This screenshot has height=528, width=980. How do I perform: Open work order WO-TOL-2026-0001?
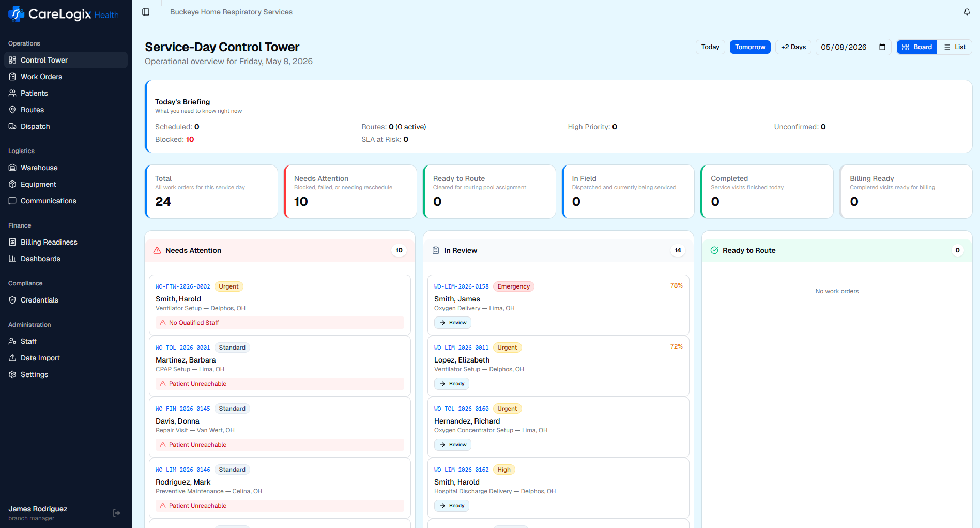coord(183,348)
